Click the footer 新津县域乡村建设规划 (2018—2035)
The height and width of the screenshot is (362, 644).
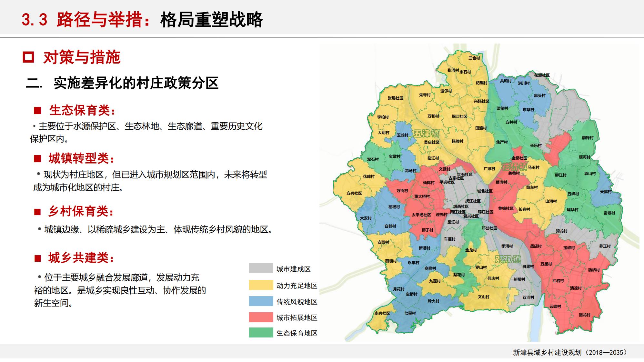(570, 353)
